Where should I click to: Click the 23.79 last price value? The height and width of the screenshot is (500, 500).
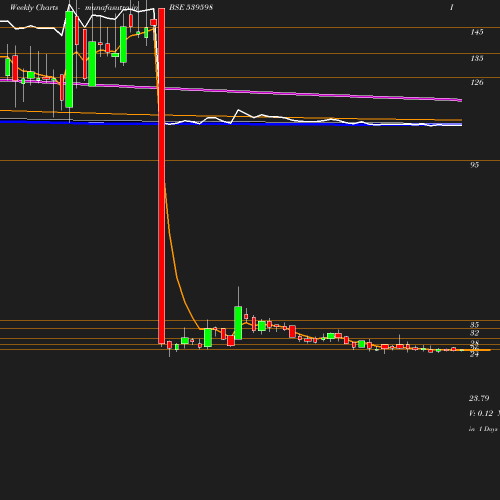coord(479,398)
